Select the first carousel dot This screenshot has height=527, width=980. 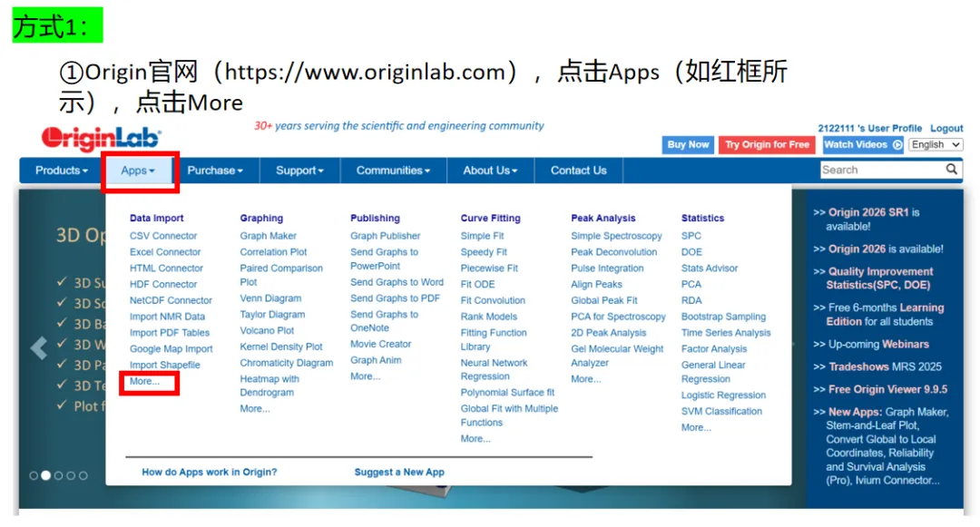(34, 475)
